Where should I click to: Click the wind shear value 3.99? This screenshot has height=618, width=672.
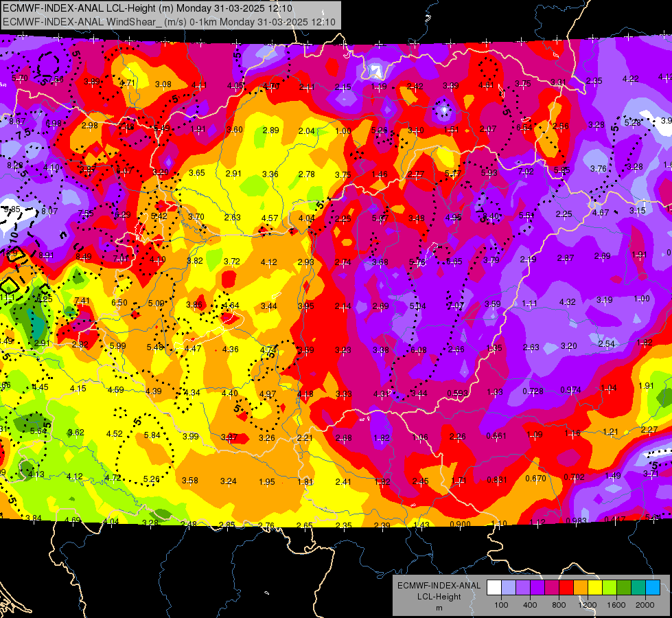point(191,436)
